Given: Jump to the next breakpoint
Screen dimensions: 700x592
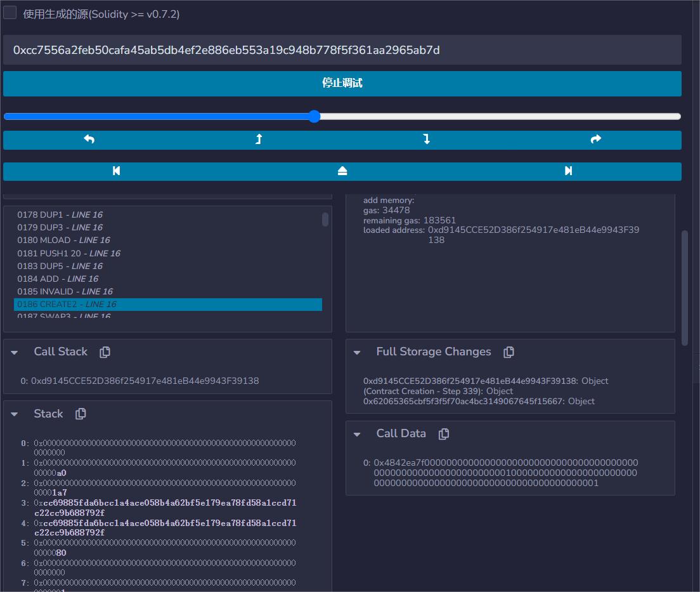Looking at the screenshot, I should pyautogui.click(x=568, y=171).
